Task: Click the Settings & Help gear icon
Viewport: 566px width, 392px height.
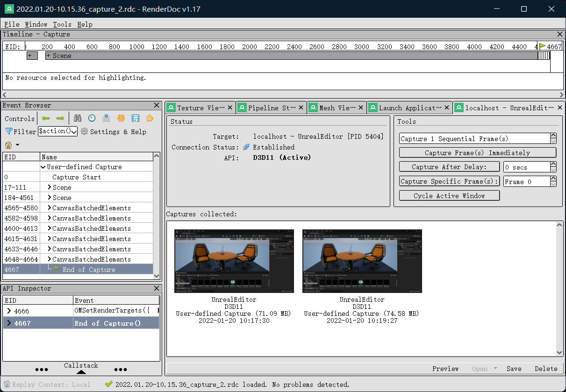Action: point(84,132)
